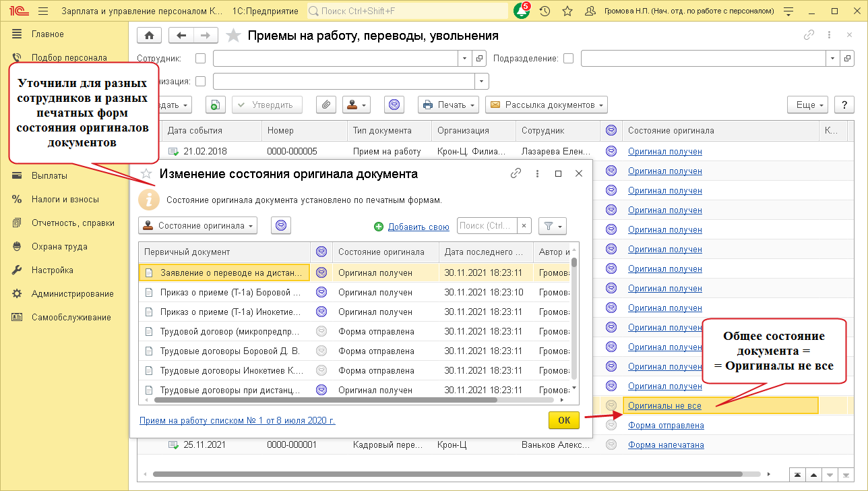Open favorites star in top bar
Image resolution: width=868 pixels, height=491 pixels.
click(x=567, y=11)
